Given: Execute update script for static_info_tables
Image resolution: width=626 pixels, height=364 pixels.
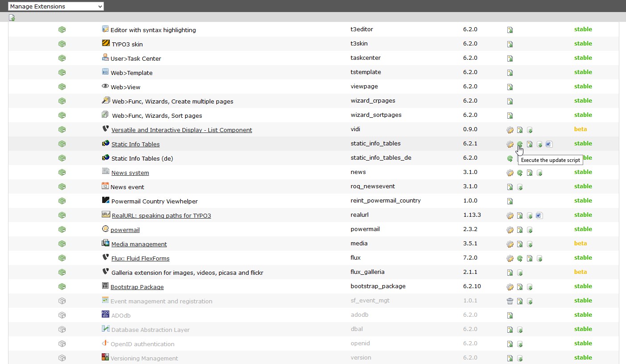Looking at the screenshot, I should 520,145.
